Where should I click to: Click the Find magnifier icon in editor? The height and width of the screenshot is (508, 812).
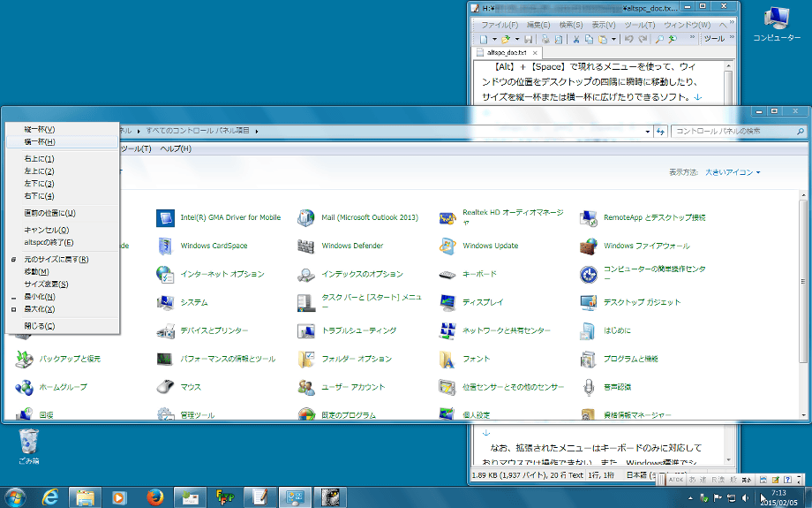pos(659,39)
